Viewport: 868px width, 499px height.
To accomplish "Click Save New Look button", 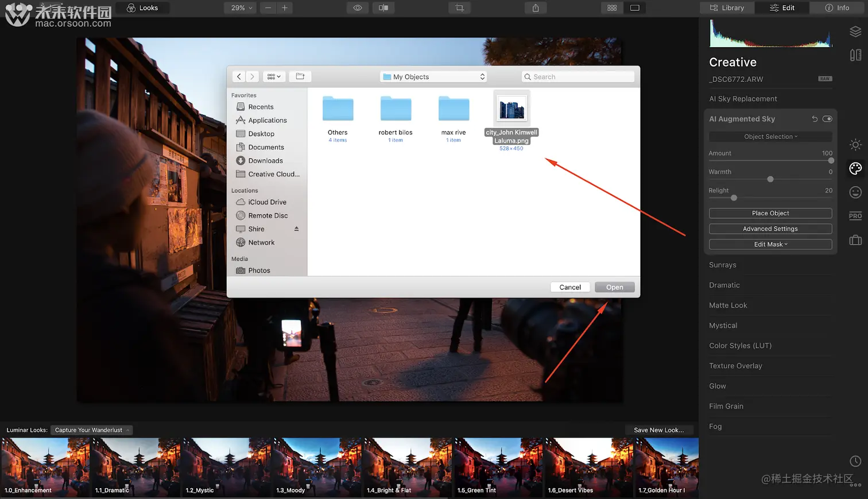I will pyautogui.click(x=658, y=430).
